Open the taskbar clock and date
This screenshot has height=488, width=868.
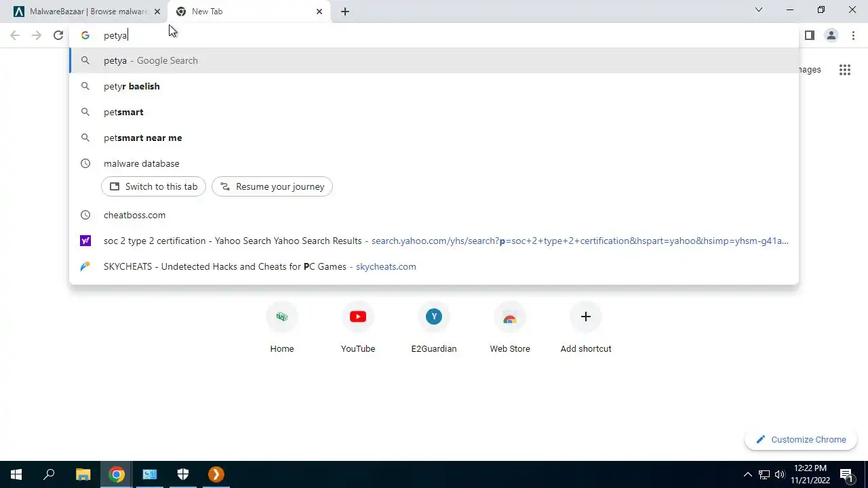810,474
